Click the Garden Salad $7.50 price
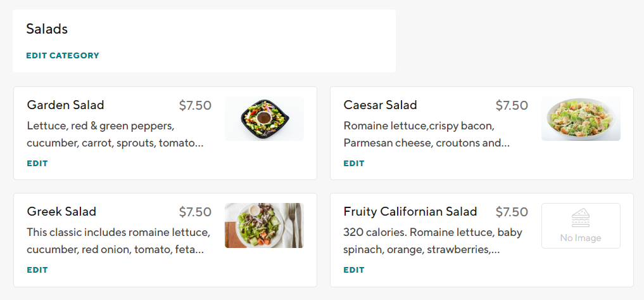The width and height of the screenshot is (644, 300). tap(195, 105)
